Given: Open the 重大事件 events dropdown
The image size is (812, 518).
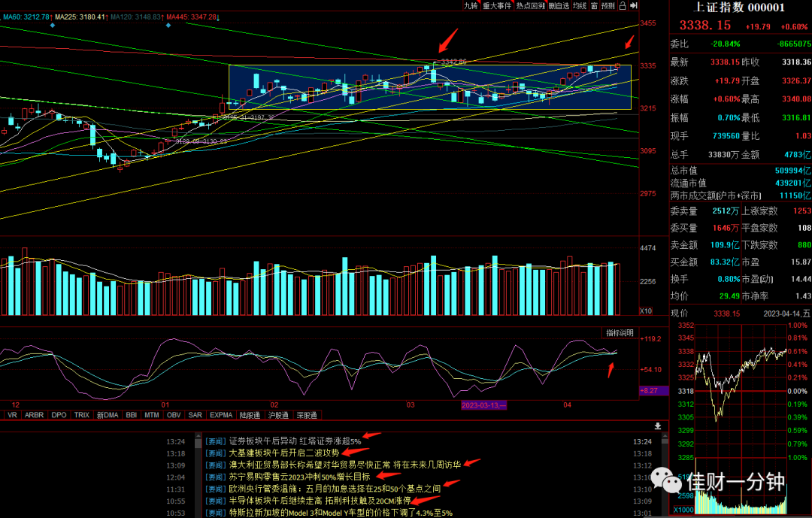Looking at the screenshot, I should pos(497,6).
